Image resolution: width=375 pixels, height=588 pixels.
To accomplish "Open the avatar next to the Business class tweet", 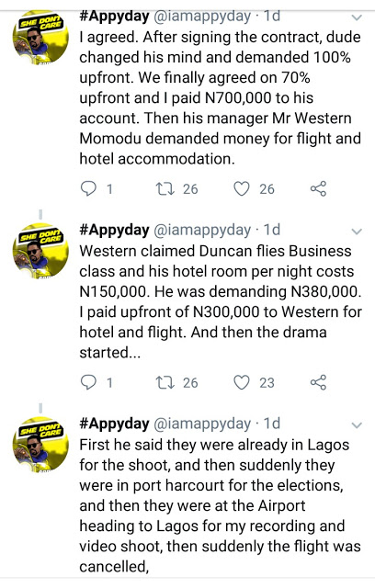I will [x=40, y=251].
